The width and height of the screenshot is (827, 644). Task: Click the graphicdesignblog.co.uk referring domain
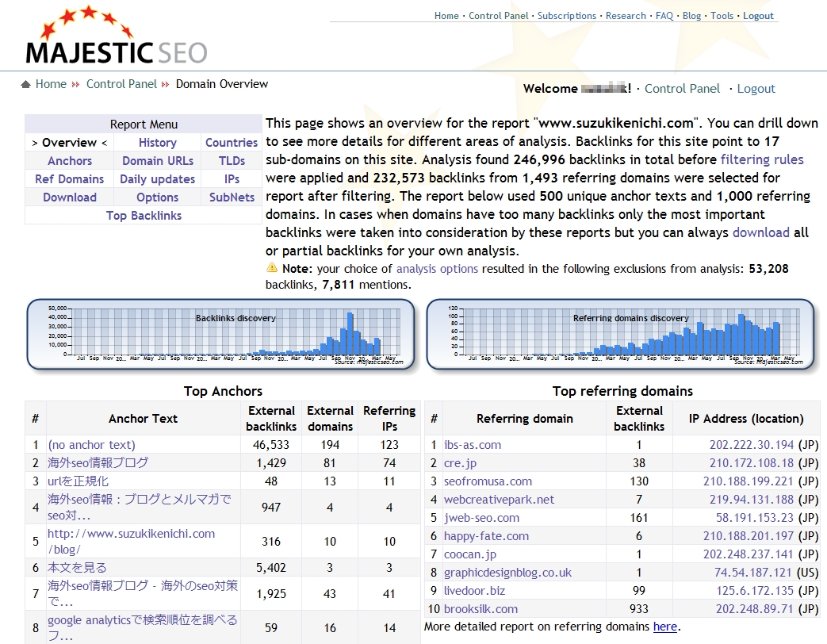[x=507, y=573]
